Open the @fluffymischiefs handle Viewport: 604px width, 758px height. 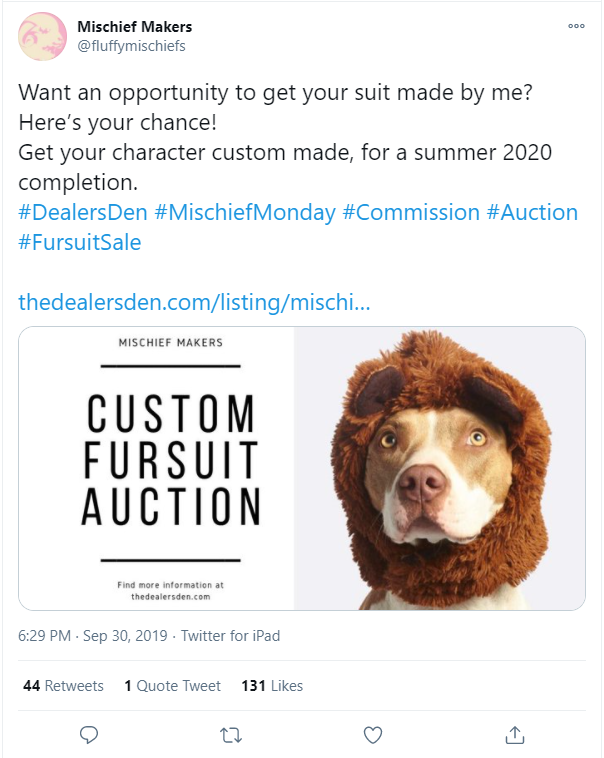[131, 46]
